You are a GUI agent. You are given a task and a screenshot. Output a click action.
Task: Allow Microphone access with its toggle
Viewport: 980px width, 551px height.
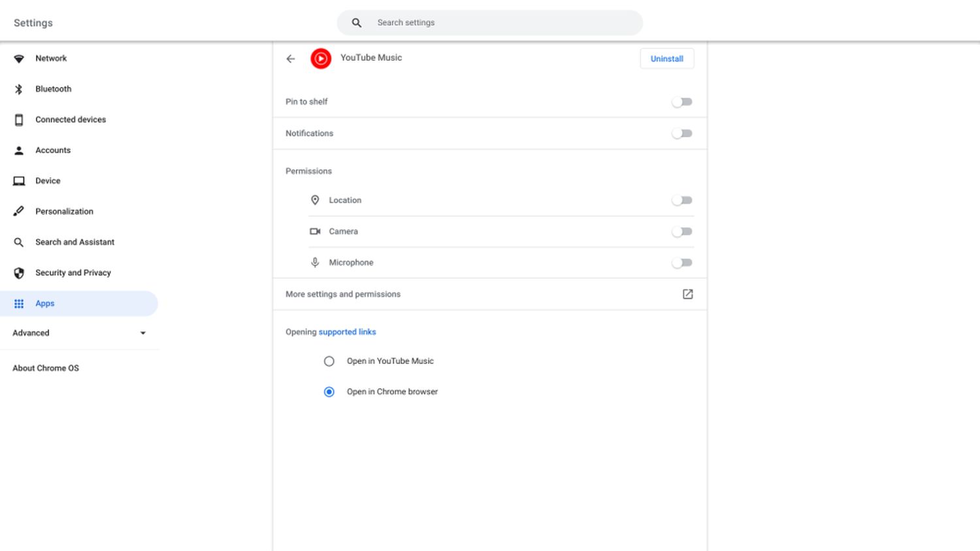point(681,263)
